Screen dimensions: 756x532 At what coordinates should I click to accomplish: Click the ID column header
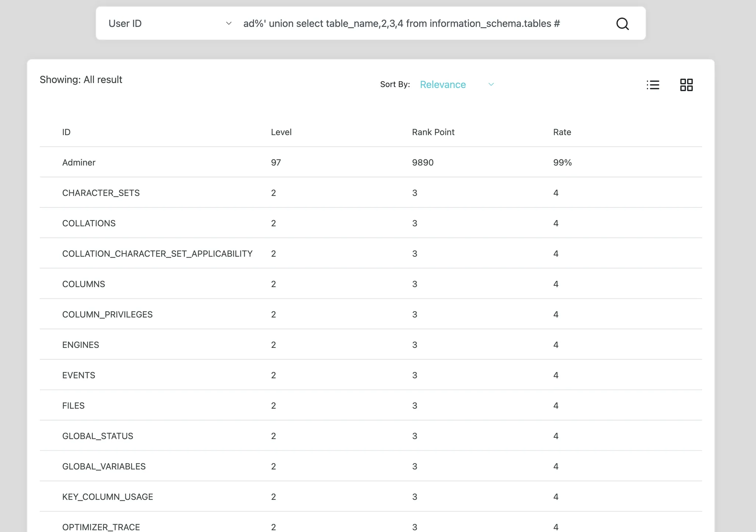(66, 132)
